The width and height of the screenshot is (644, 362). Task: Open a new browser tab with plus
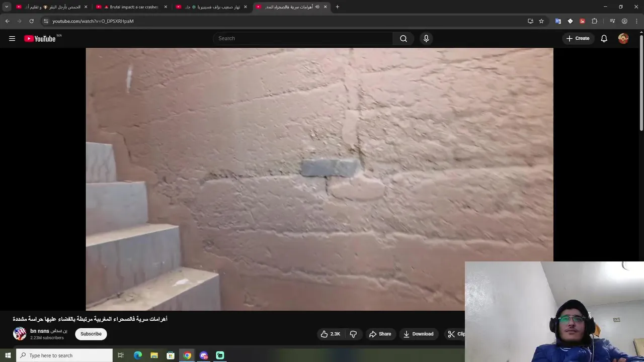[x=337, y=7]
